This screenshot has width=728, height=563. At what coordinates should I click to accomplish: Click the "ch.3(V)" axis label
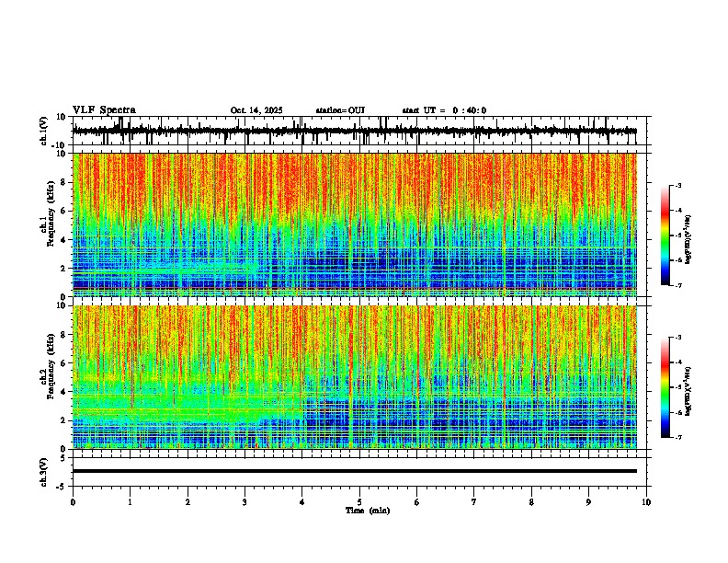click(44, 472)
